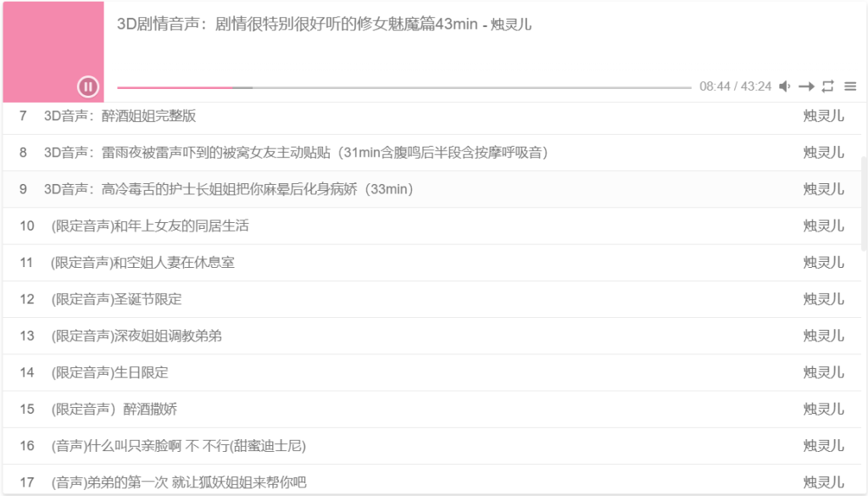Click artist 烛灵儿 on track 12 row
This screenshot has height=496, width=868.
[823, 299]
